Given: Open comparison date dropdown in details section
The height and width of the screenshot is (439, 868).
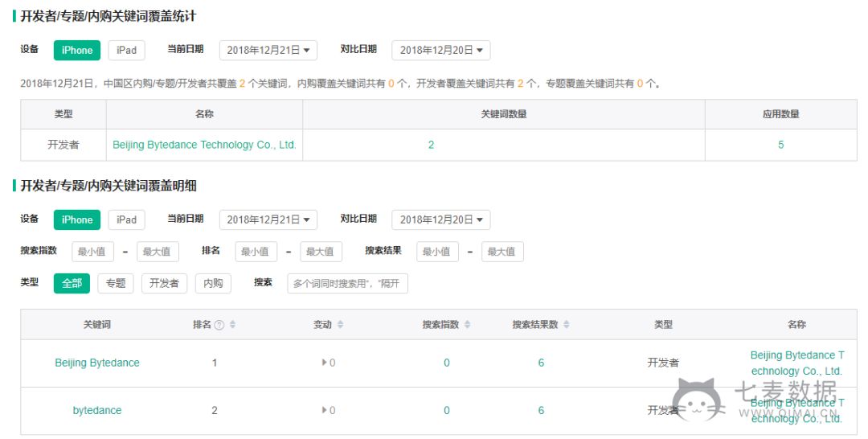Looking at the screenshot, I should (x=440, y=219).
